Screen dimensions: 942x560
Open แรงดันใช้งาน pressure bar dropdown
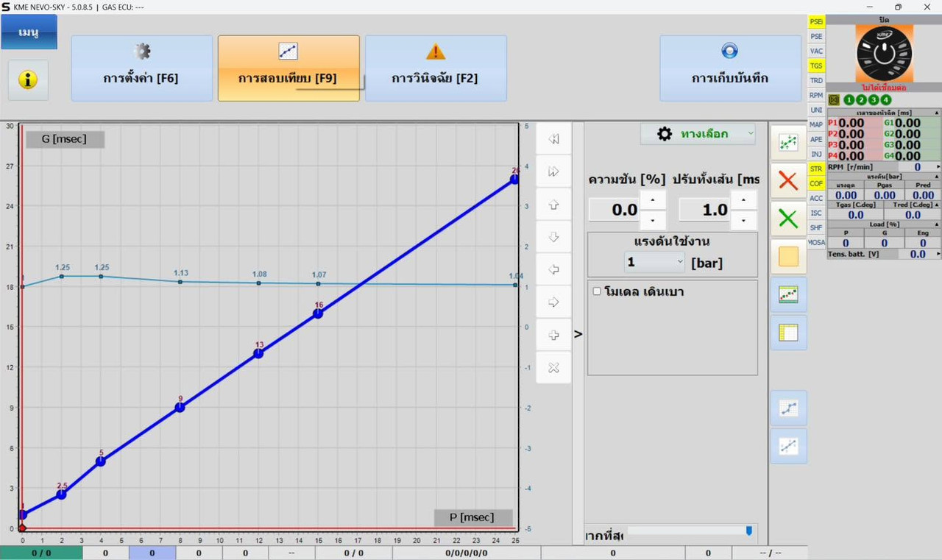point(654,262)
